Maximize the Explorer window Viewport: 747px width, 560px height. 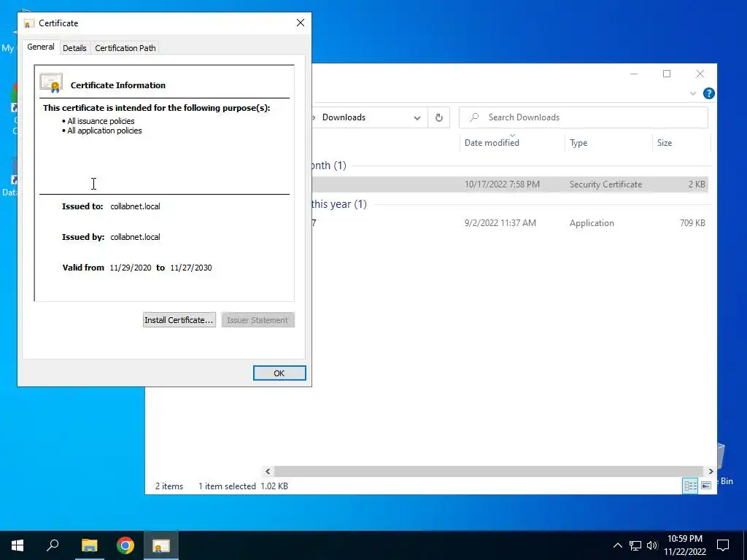667,74
